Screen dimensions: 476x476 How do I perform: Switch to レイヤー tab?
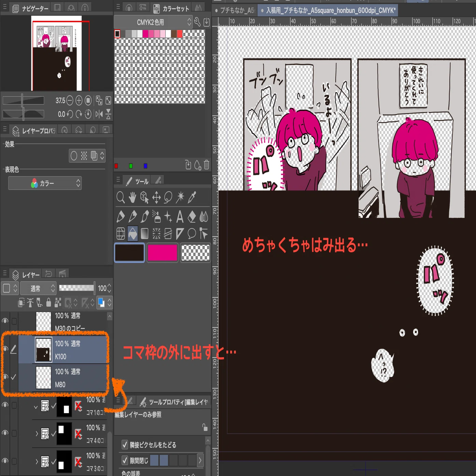pos(26,275)
